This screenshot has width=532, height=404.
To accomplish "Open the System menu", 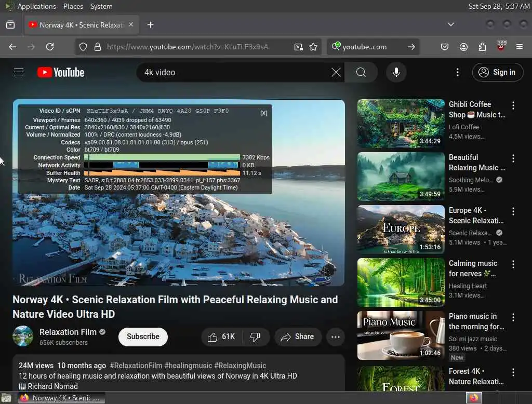I will [101, 6].
